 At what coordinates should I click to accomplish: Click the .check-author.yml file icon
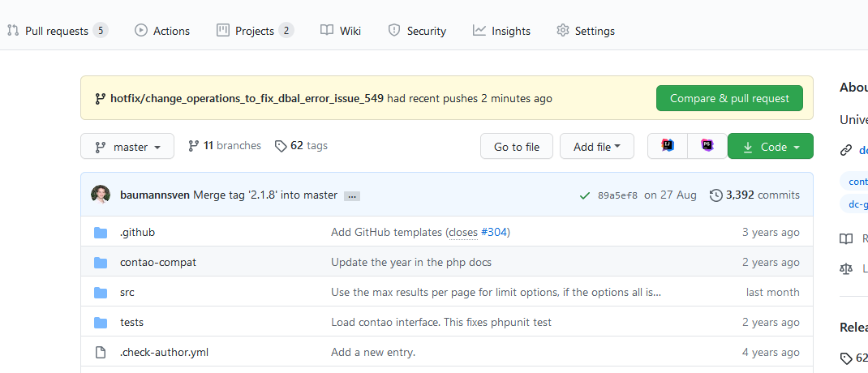coord(101,353)
